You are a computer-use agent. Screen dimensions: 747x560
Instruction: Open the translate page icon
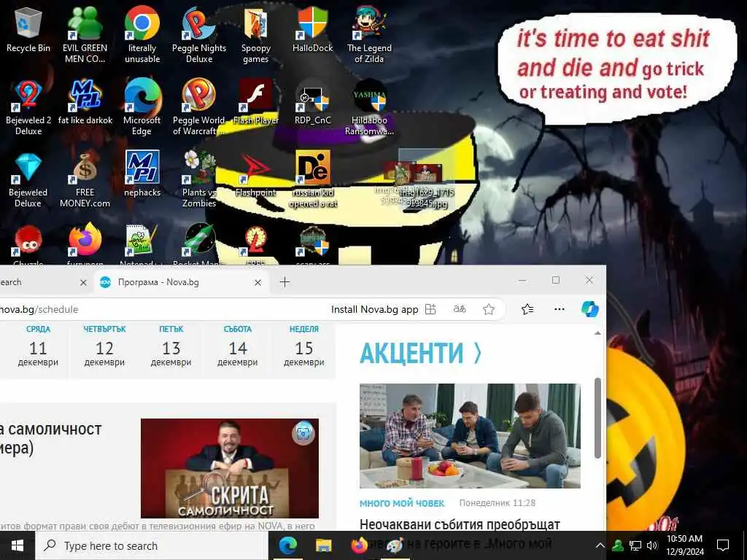coord(460,309)
